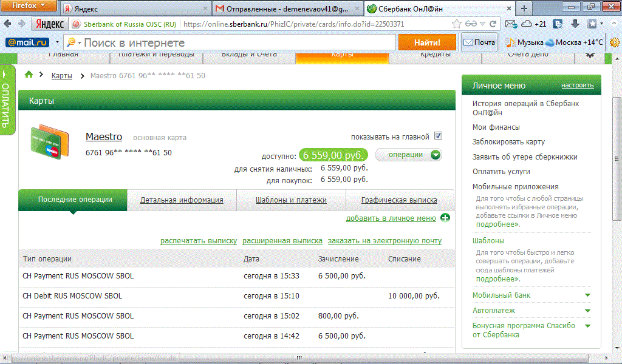Open История операций в Сбербанк ОнЛ@йн
Image resolution: width=622 pixels, height=364 pixels.
525,108
